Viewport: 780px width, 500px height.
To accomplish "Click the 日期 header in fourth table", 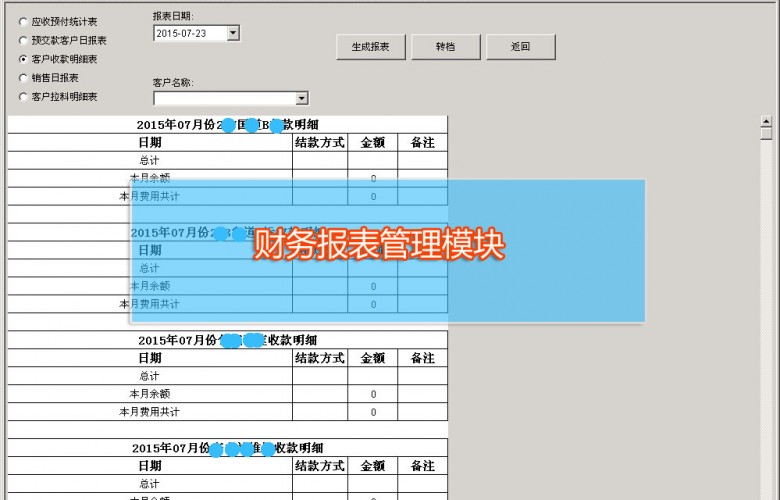I will pyautogui.click(x=150, y=466).
